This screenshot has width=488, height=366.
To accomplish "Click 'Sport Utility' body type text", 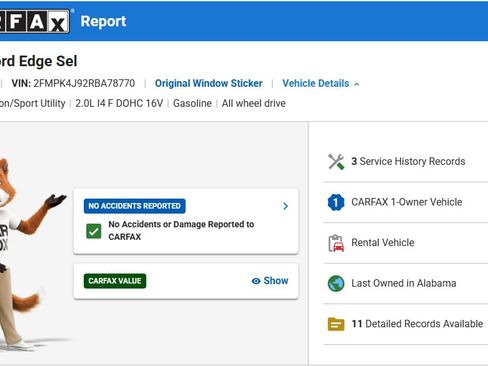I will (x=39, y=103).
